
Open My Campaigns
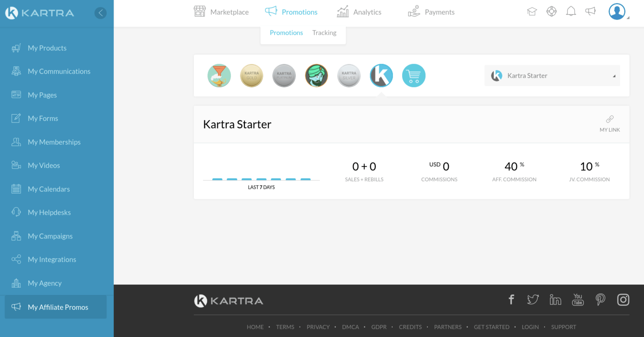50,236
